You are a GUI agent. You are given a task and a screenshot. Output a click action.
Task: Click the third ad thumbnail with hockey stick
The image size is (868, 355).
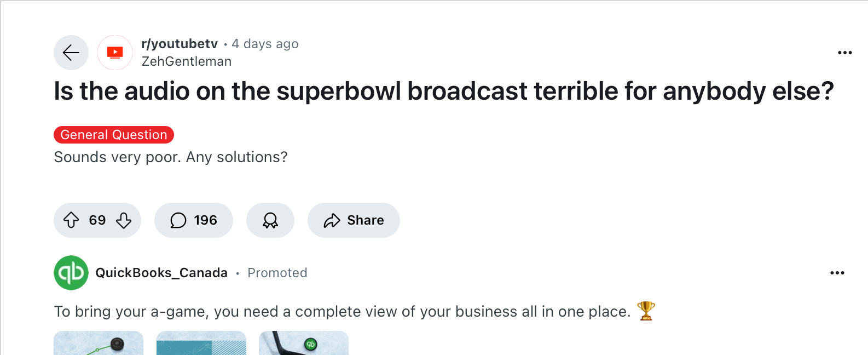(304, 343)
